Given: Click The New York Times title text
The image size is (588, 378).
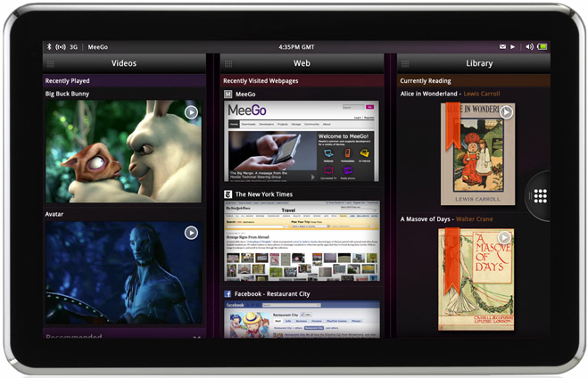Looking at the screenshot, I should (x=264, y=194).
